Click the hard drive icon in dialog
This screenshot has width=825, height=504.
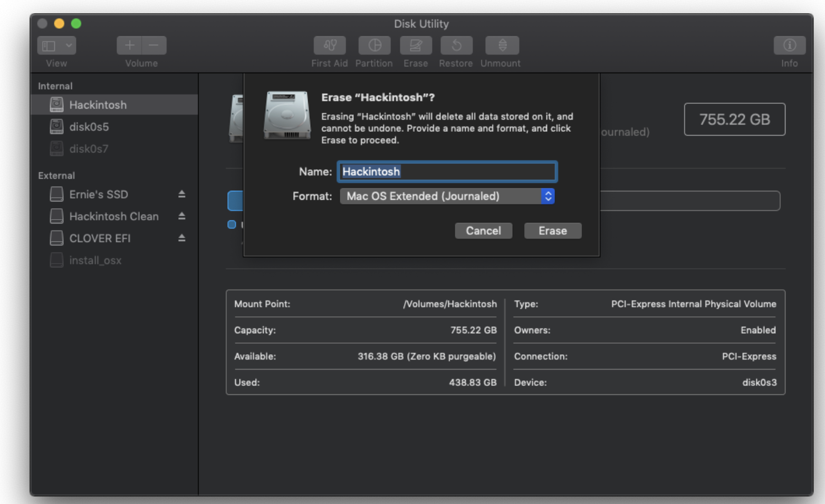click(287, 115)
